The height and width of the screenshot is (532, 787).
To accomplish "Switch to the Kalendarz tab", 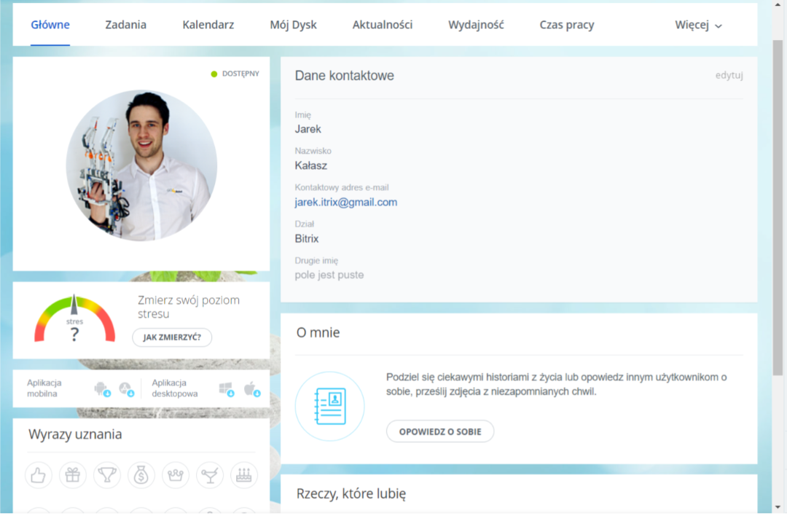I will pyautogui.click(x=208, y=25).
